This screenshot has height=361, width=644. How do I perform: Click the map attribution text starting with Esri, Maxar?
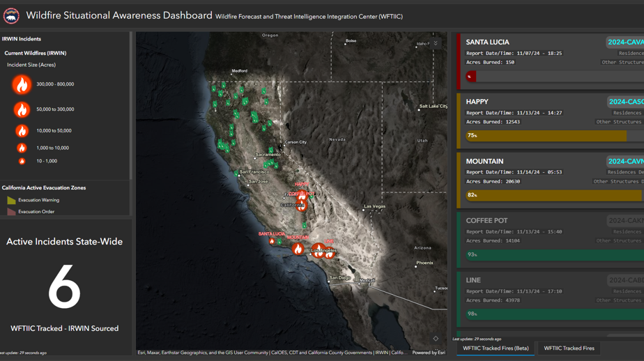(273, 353)
